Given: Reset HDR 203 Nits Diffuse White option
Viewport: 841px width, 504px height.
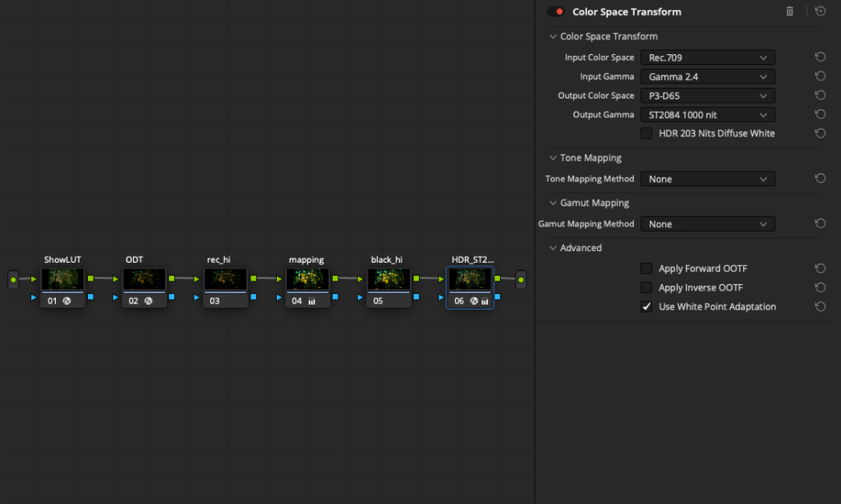Looking at the screenshot, I should [x=820, y=133].
